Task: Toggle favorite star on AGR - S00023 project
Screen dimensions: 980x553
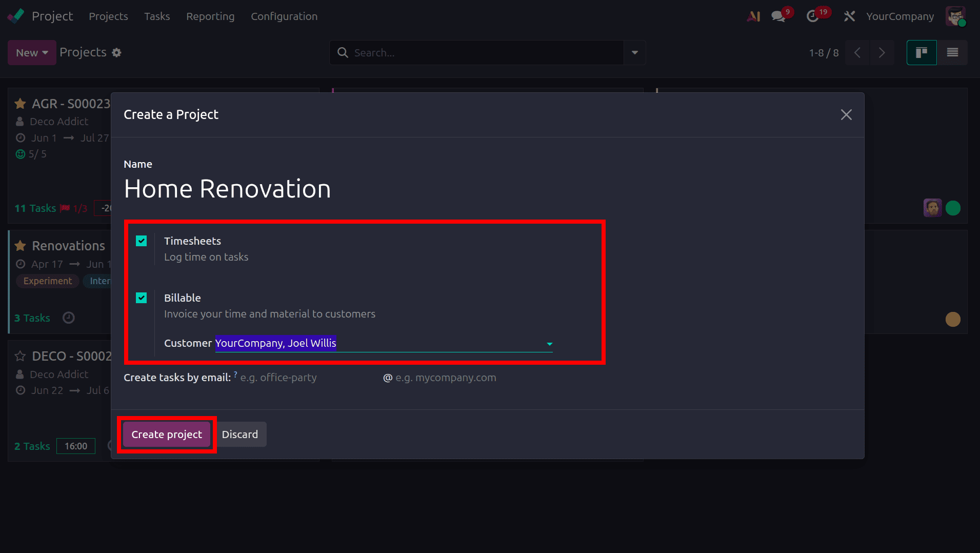Action: point(20,104)
